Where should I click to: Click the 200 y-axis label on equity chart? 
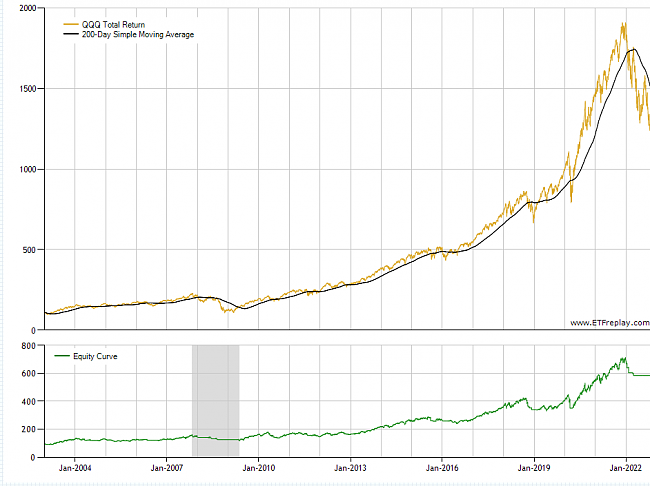click(30, 430)
